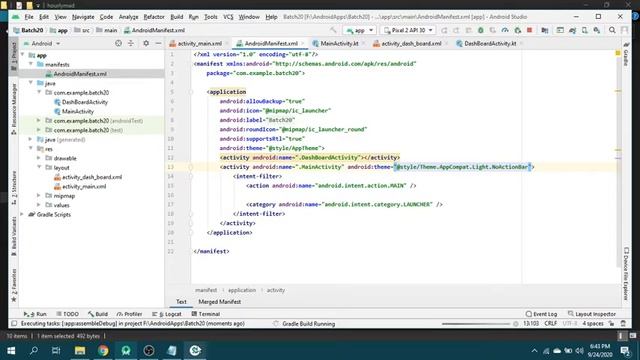
Task: Select DashBoardActivity in the project tree
Action: (84, 102)
